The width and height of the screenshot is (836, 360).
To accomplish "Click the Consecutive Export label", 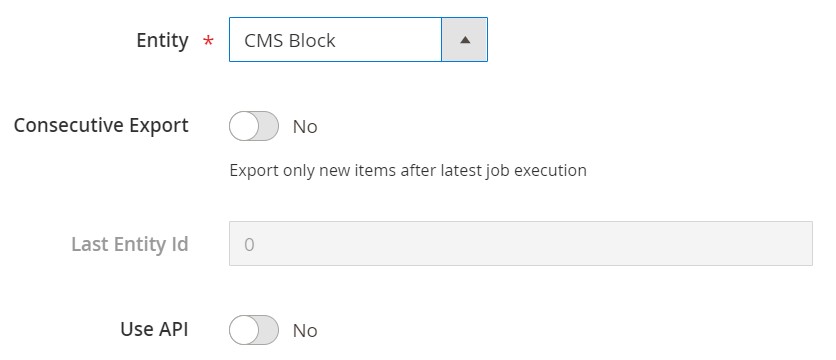I will [101, 125].
